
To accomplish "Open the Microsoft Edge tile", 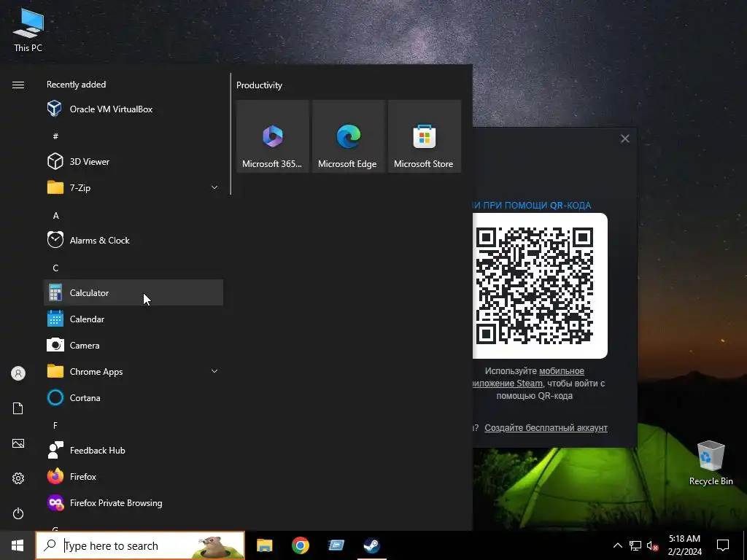I will click(348, 136).
